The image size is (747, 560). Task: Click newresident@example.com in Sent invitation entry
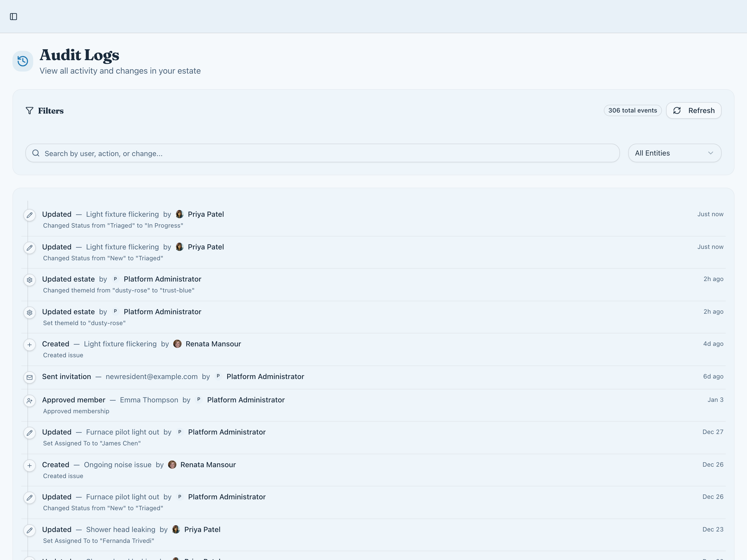(x=151, y=376)
